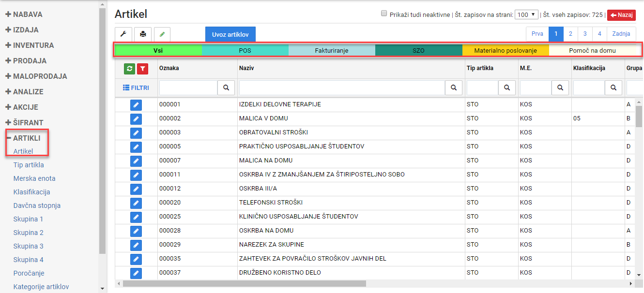Go to pagination page 4
Screen dimensions: 644x293
pyautogui.click(x=599, y=34)
